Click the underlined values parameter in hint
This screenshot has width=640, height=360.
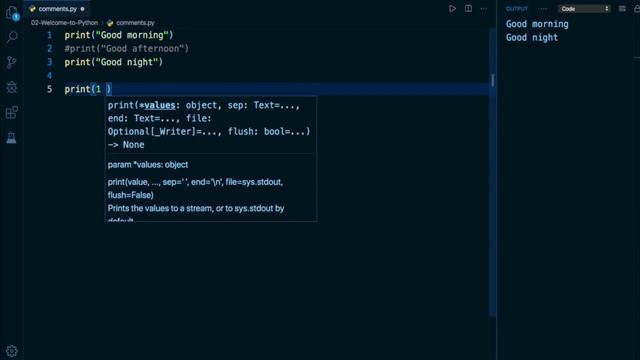coord(160,105)
